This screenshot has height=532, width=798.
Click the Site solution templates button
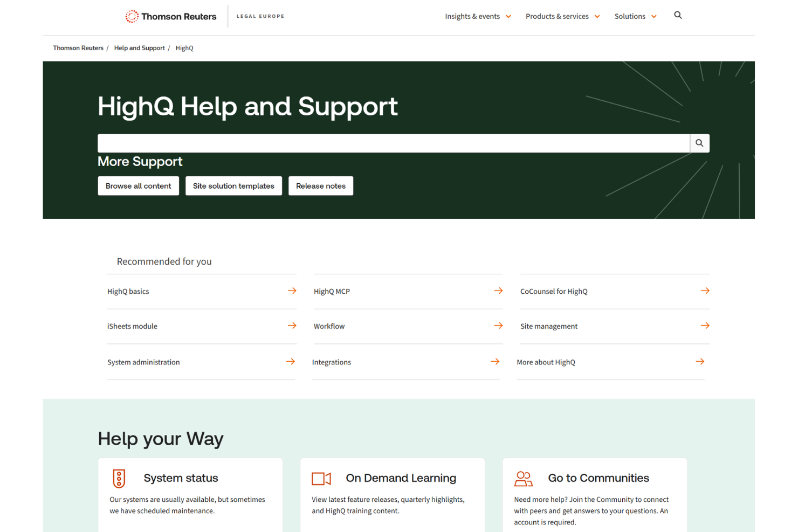233,186
